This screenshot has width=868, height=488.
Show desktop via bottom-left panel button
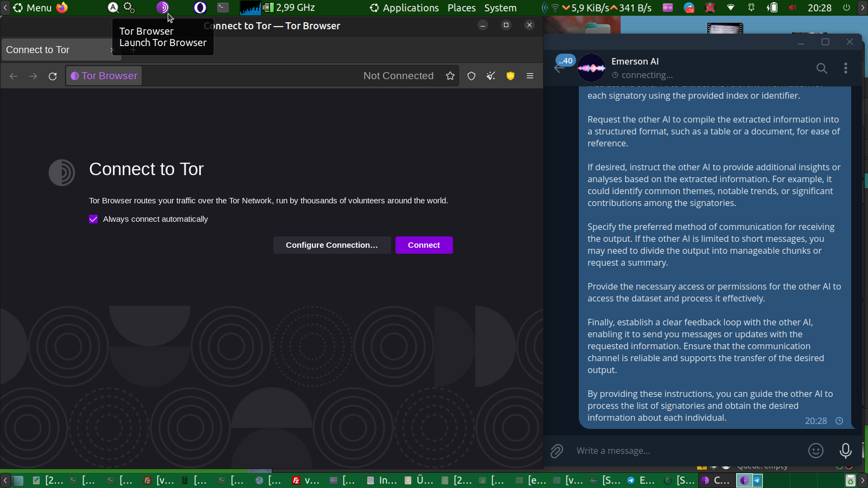tap(18, 480)
